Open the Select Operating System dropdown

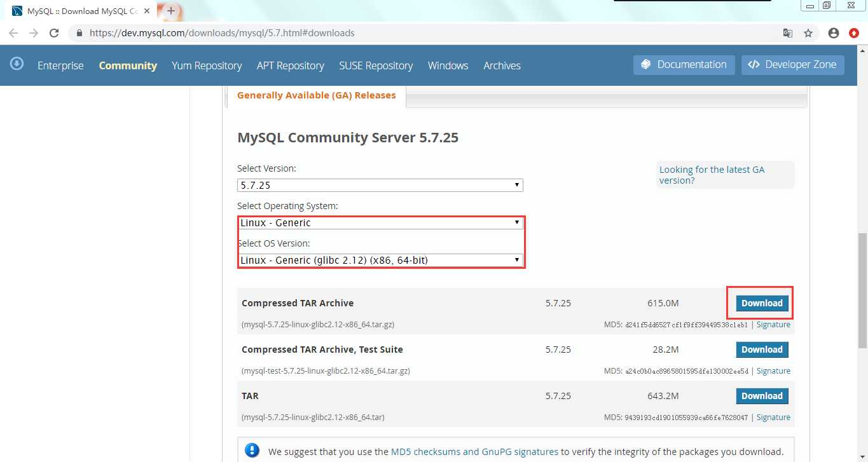click(x=380, y=223)
